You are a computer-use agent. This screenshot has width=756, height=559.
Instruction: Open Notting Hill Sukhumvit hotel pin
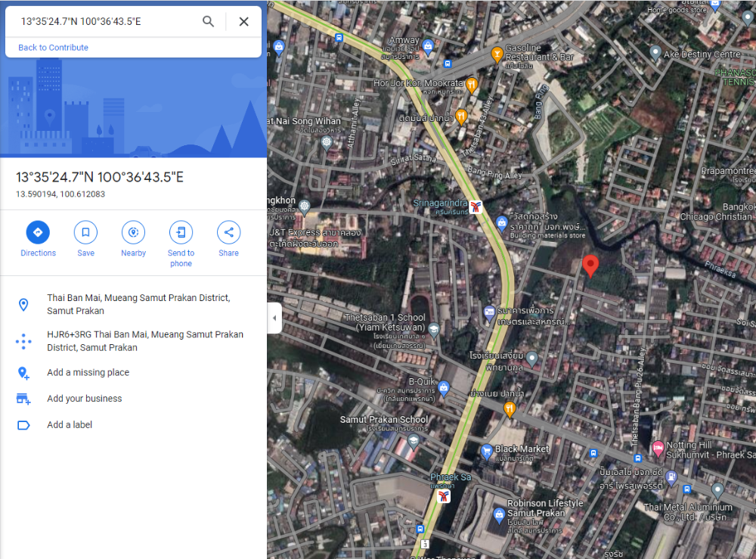pos(658,449)
